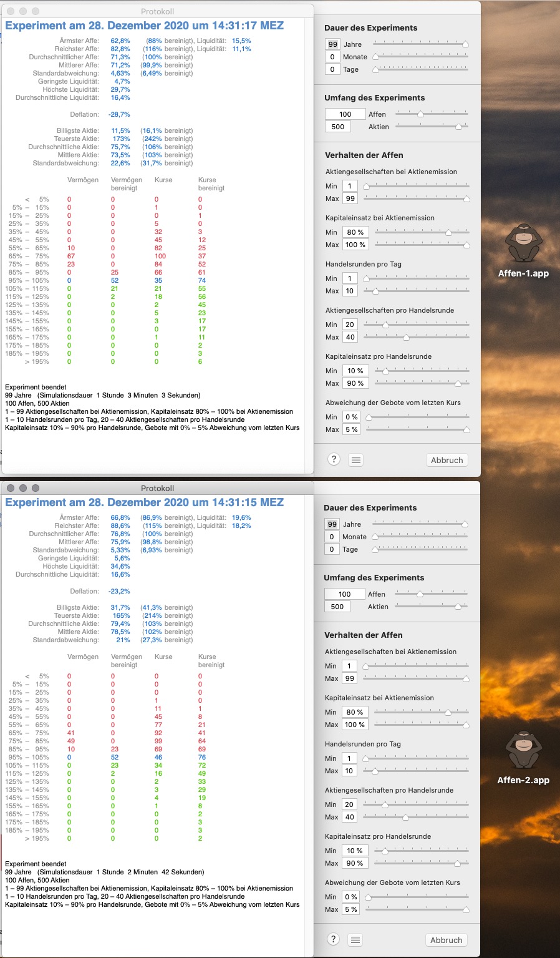The image size is (560, 958).
Task: Click the Affen count field in the upper panel
Action: (345, 114)
